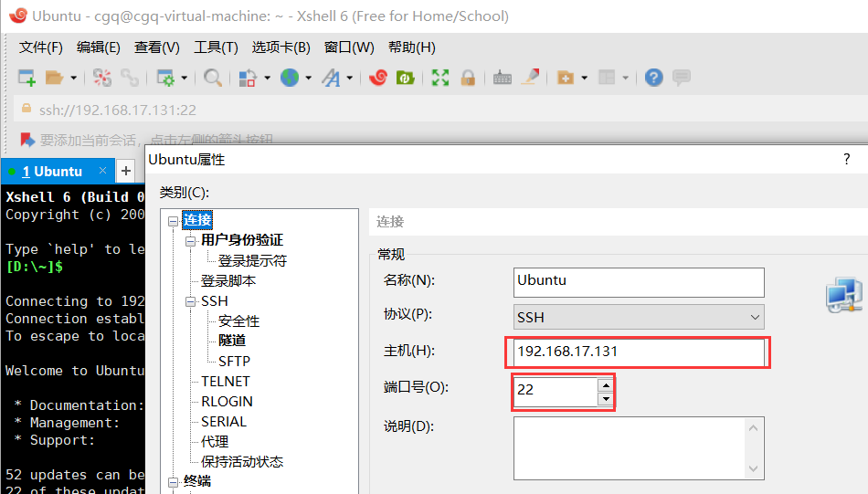Click the keyboard mapping toolbar icon

click(x=503, y=78)
